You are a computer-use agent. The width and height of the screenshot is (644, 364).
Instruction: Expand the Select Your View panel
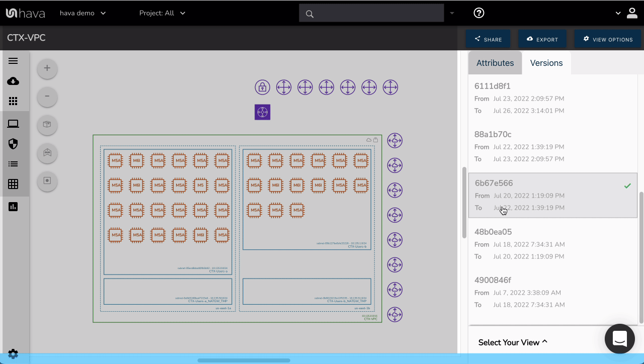(512, 342)
